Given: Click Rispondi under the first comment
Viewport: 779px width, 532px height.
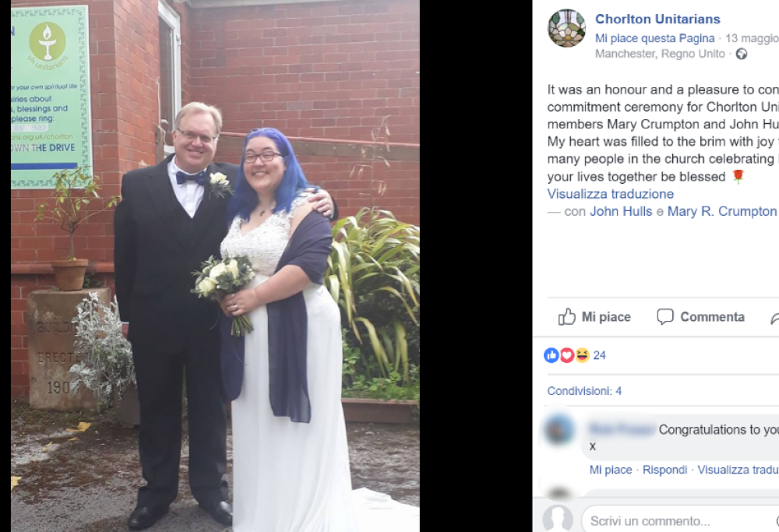Looking at the screenshot, I should tap(664, 470).
